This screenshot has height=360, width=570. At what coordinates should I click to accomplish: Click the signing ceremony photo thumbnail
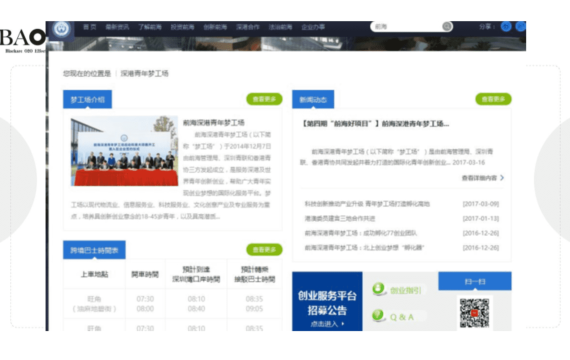point(124,151)
